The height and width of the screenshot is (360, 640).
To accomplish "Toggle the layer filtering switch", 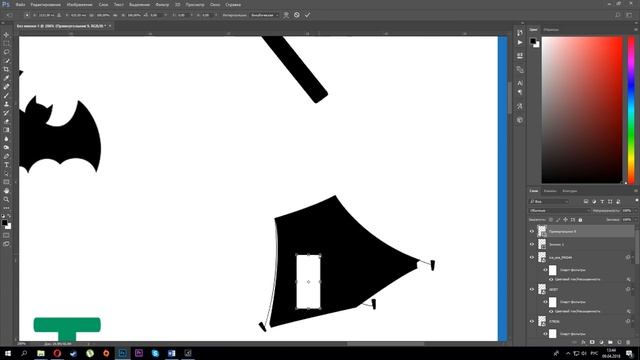I will pos(636,201).
